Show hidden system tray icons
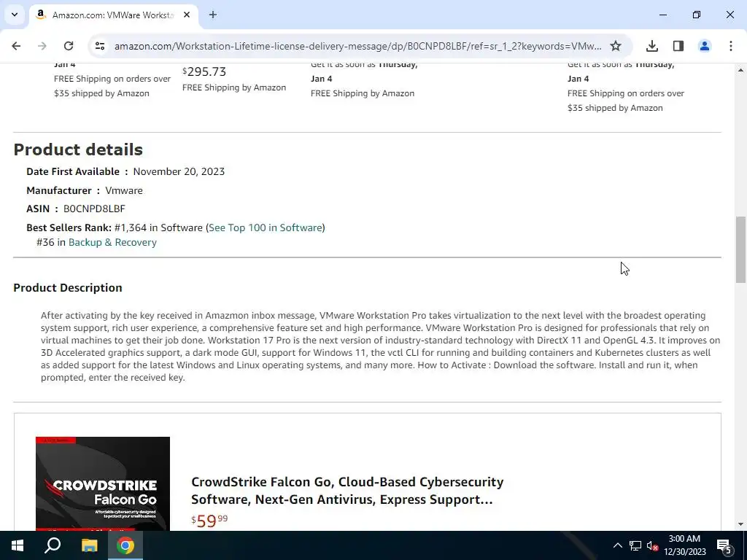This screenshot has height=560, width=747. pyautogui.click(x=617, y=545)
